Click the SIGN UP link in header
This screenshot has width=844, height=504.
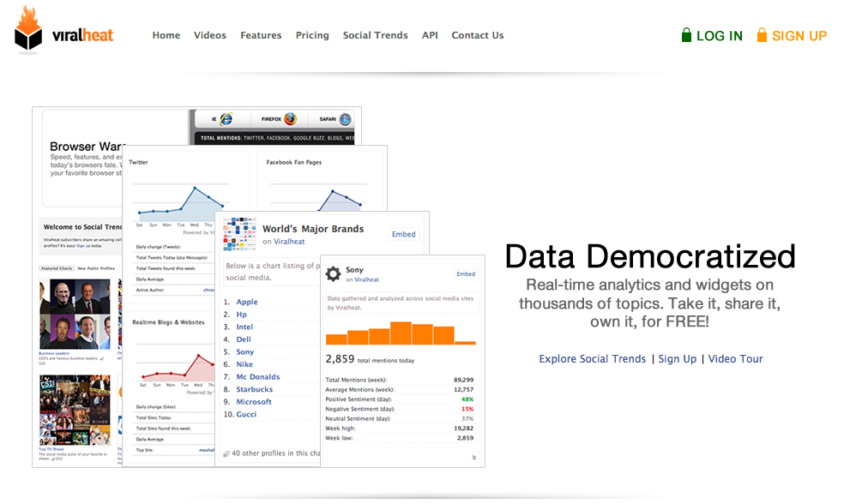click(799, 36)
